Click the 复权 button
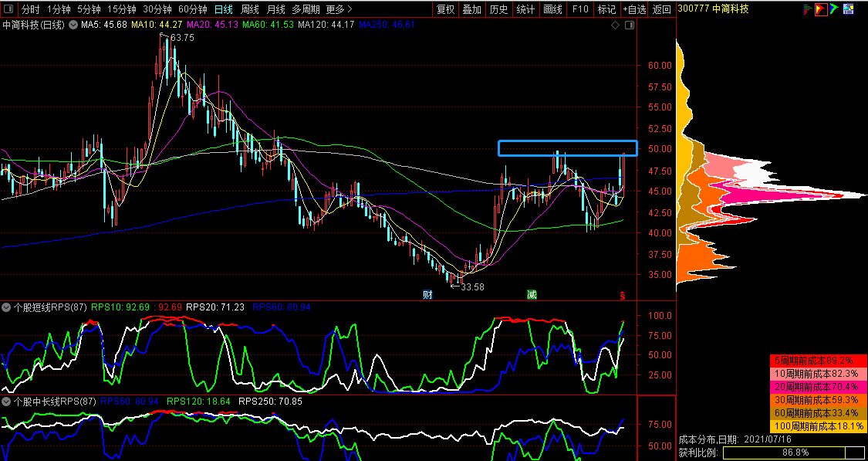The width and height of the screenshot is (868, 461). click(446, 9)
